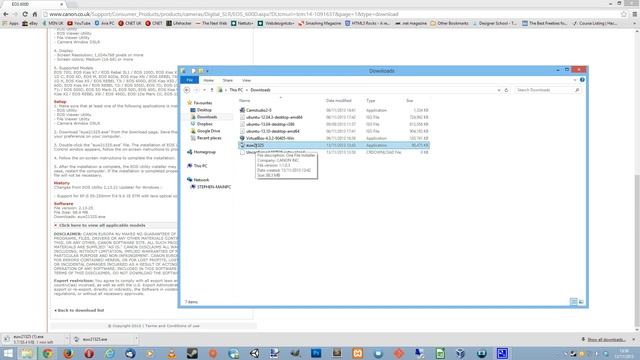Click the 'Back to download list' link
This screenshot has height=360, width=640.
(80, 310)
